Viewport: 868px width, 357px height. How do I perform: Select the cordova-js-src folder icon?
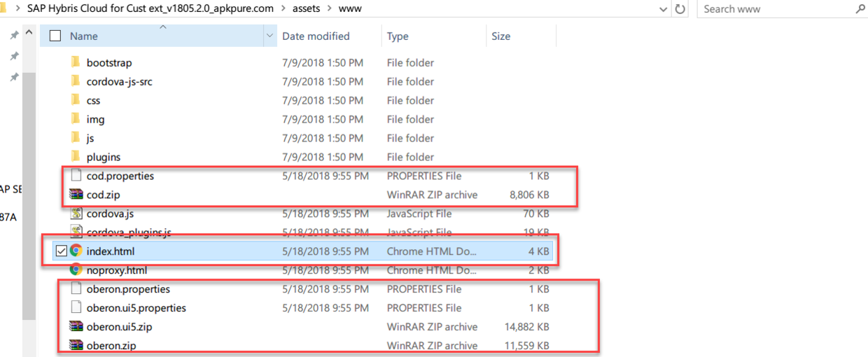pyautogui.click(x=76, y=81)
